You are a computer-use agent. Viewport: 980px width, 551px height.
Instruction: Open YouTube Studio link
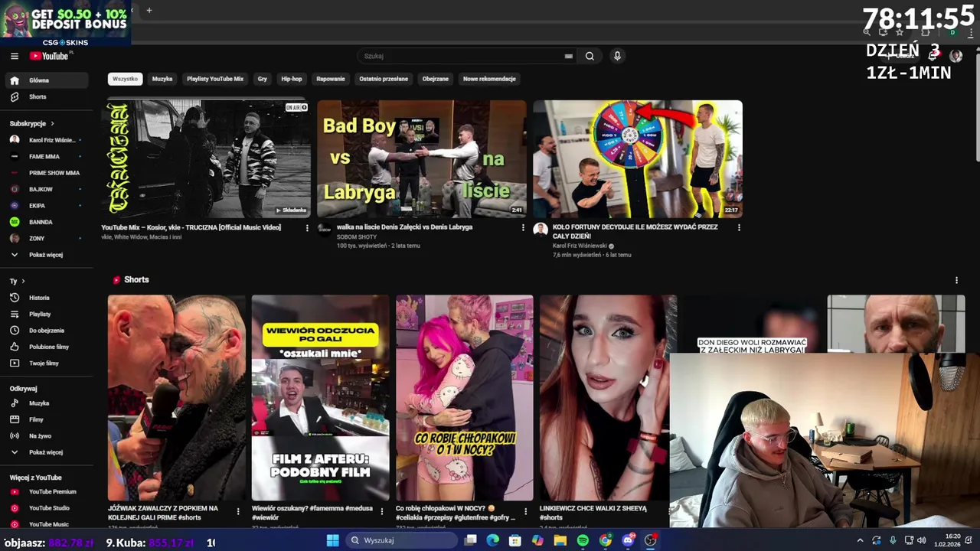pyautogui.click(x=47, y=508)
